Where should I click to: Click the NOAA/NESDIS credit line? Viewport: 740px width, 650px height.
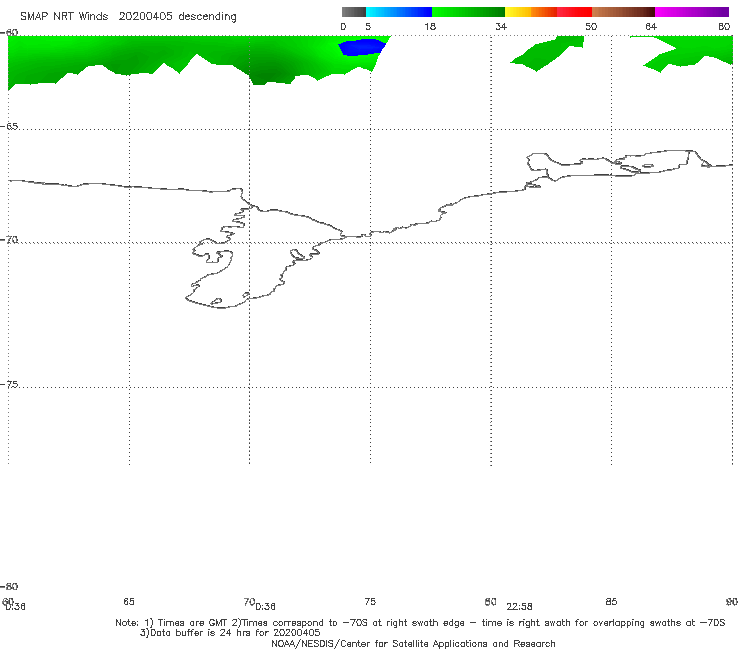pos(413,644)
